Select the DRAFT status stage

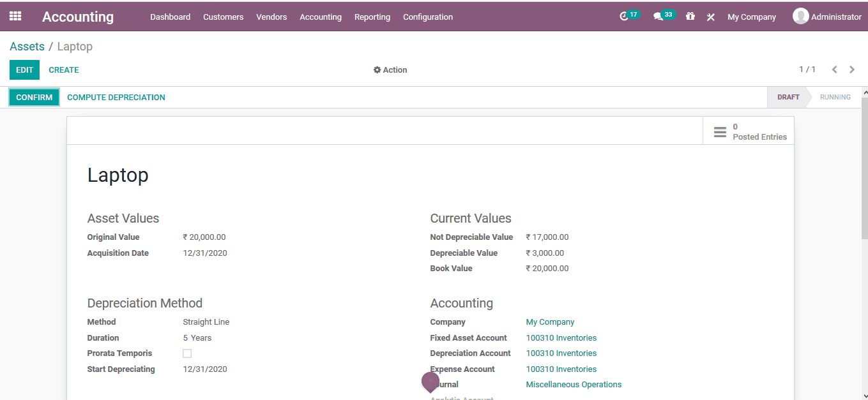(788, 97)
